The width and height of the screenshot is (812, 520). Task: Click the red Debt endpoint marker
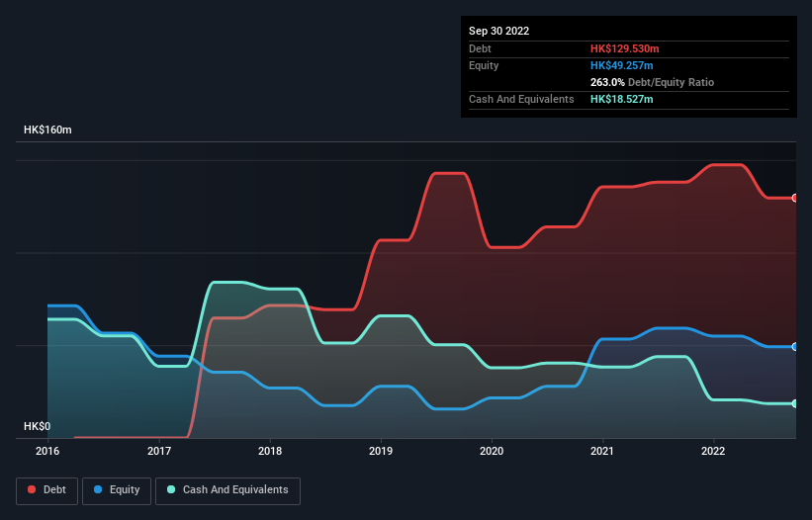pyautogui.click(x=795, y=198)
